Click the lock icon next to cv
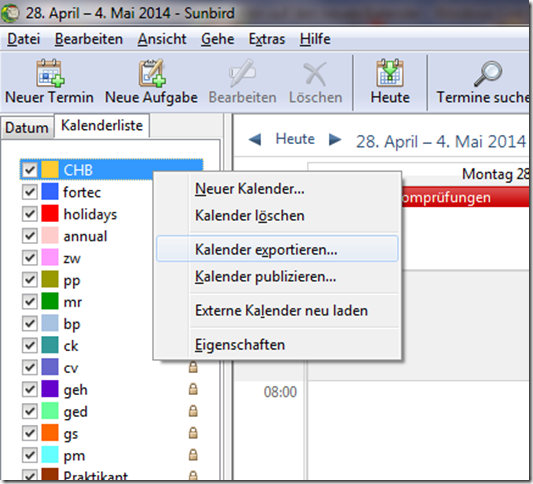The height and width of the screenshot is (484, 533). click(193, 367)
